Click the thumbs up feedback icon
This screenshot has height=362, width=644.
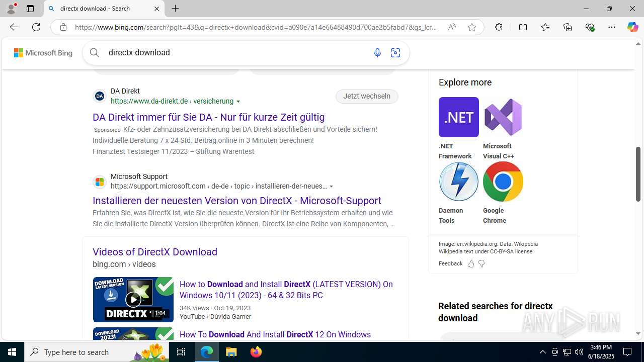(471, 263)
